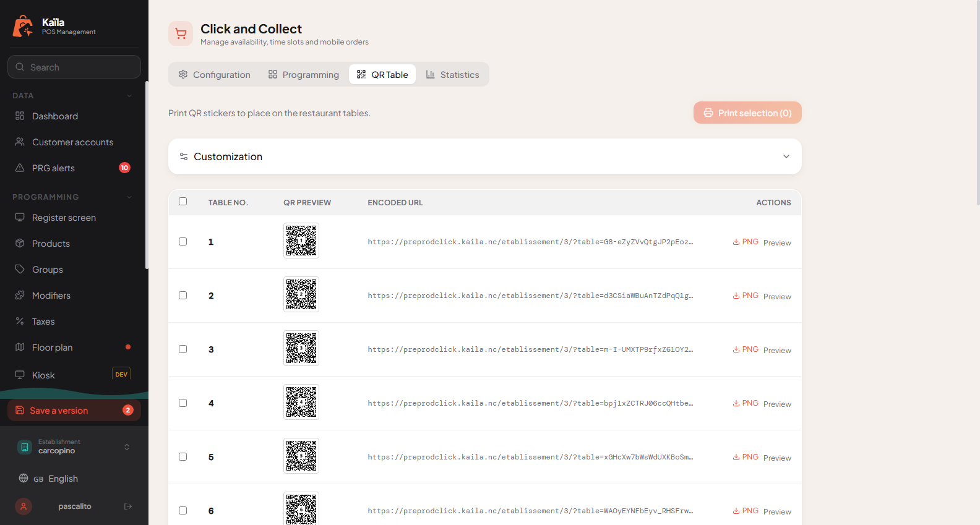
Task: Go to Customer accounts page
Action: click(x=74, y=142)
